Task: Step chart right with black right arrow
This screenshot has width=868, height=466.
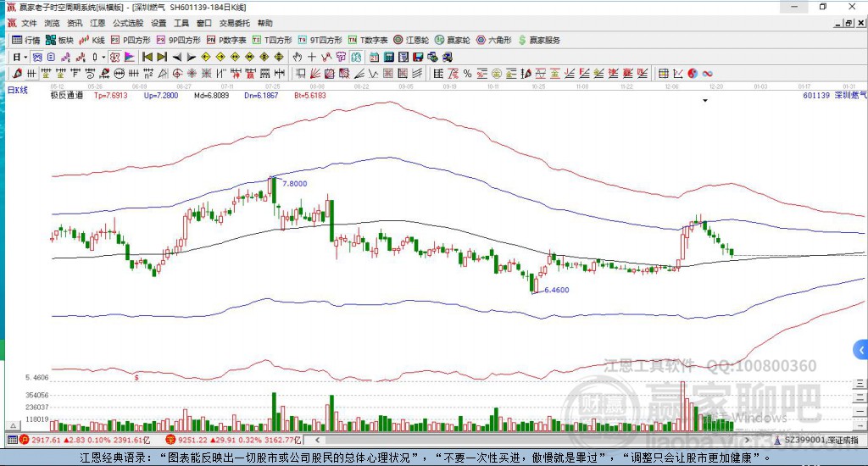Action: point(191,57)
